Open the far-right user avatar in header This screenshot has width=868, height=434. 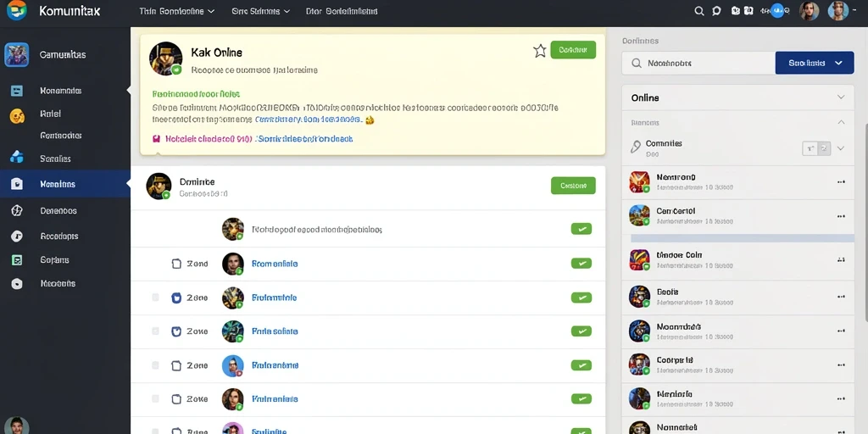[838, 10]
